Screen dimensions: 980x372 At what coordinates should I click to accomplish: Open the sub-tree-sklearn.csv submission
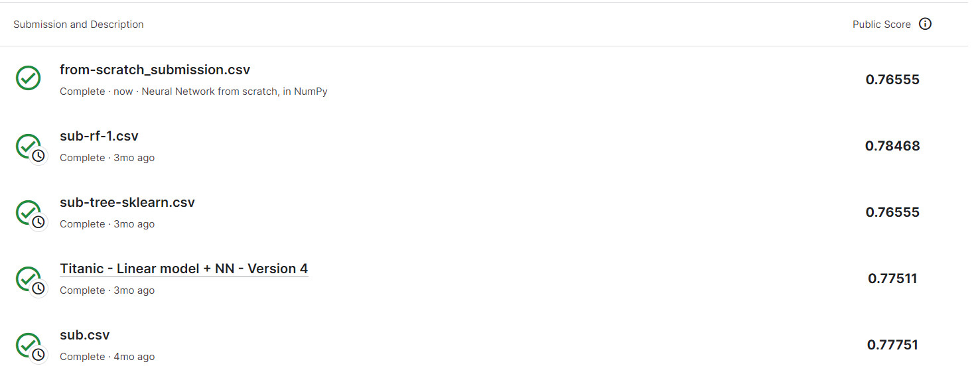[x=127, y=202]
